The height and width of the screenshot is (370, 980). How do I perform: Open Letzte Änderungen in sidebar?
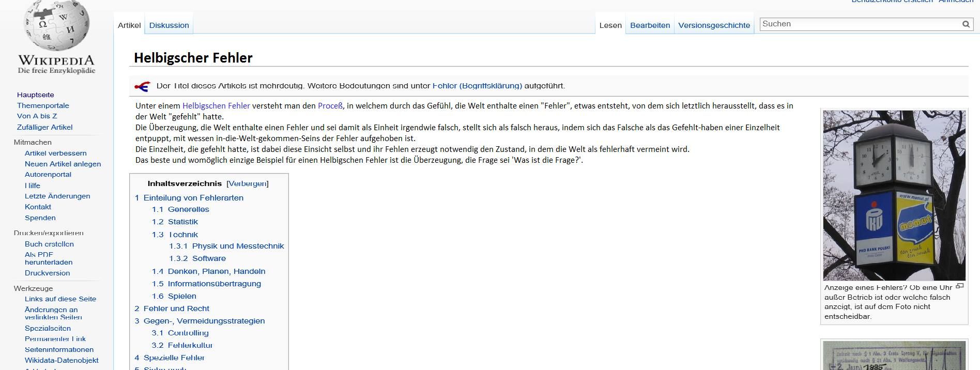coord(57,196)
